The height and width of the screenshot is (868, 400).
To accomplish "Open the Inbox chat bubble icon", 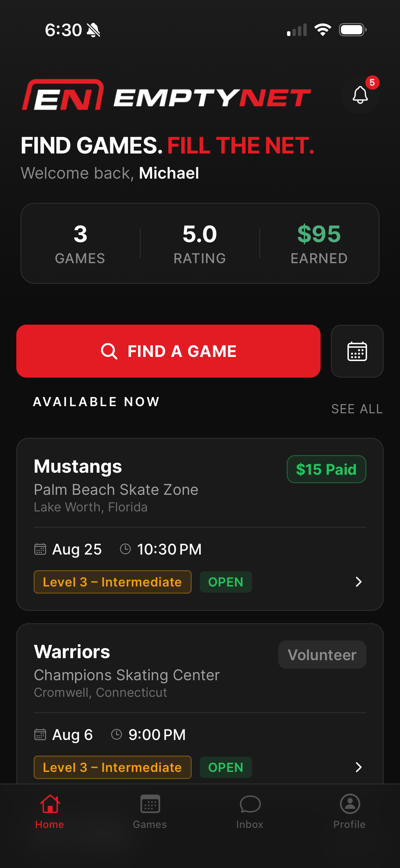I will (x=250, y=804).
